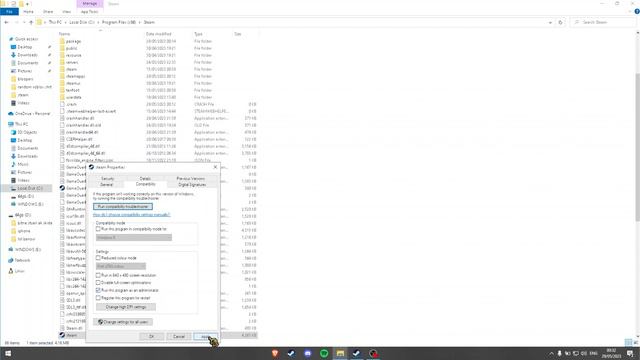Sort files by Date modified column
The height and width of the screenshot is (360, 640).
coord(159,34)
